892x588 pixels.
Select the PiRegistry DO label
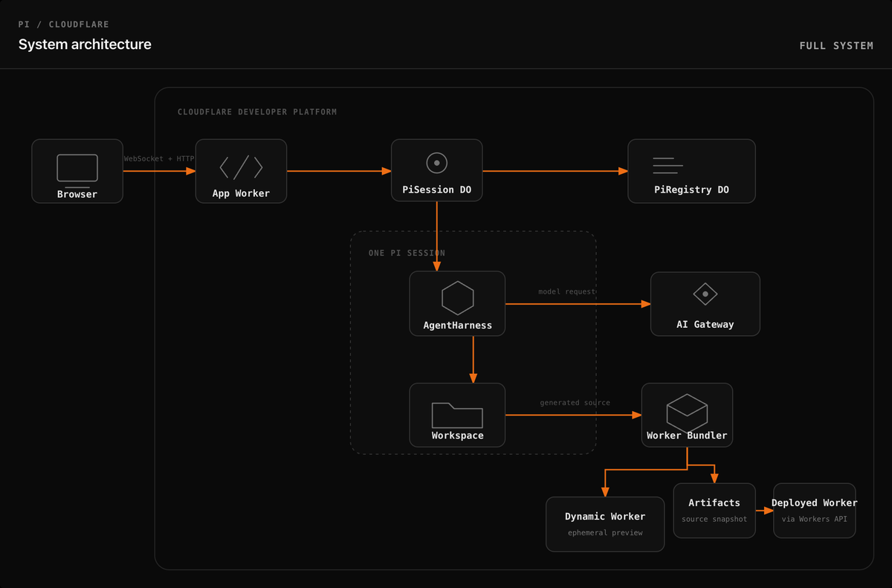pyautogui.click(x=691, y=190)
